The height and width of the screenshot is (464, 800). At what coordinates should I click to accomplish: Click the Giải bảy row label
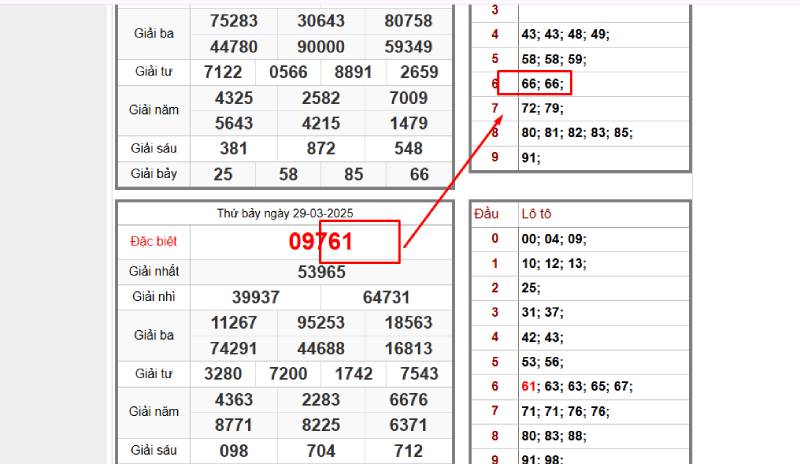[153, 174]
